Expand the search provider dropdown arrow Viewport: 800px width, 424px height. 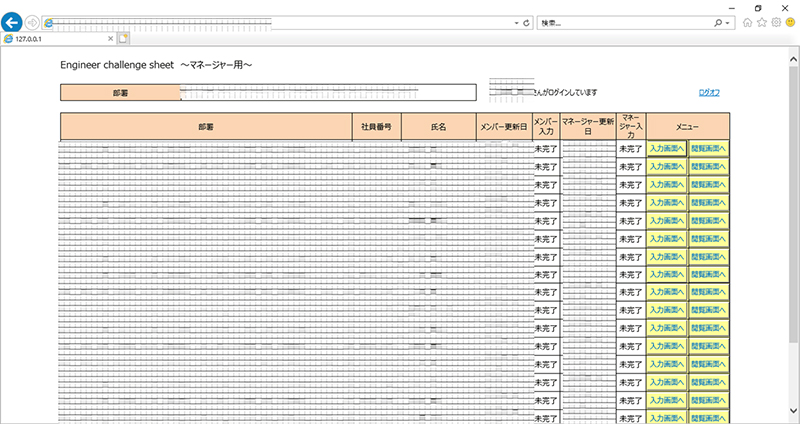point(728,23)
